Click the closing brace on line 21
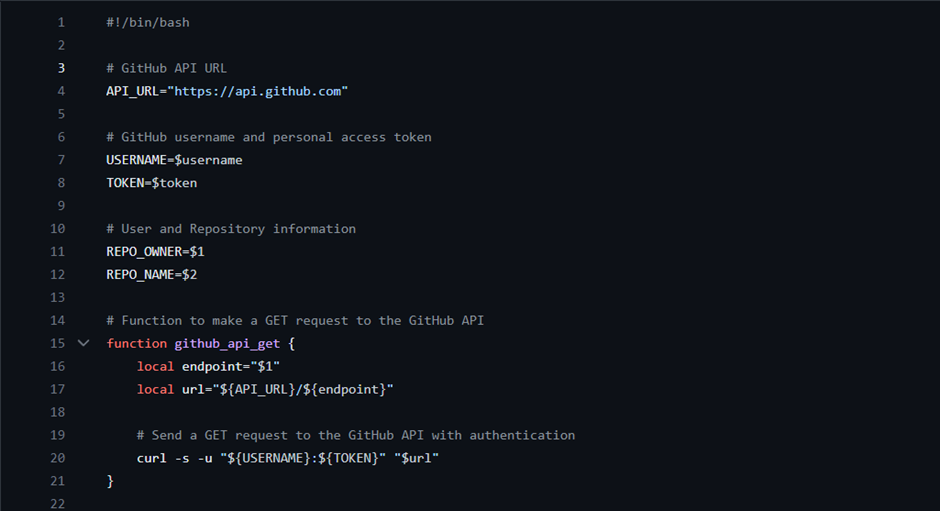 pos(110,481)
